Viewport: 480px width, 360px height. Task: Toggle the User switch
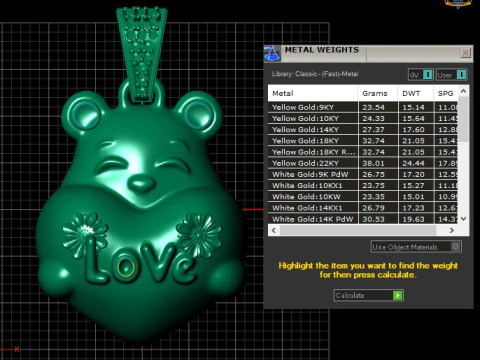tap(452, 75)
